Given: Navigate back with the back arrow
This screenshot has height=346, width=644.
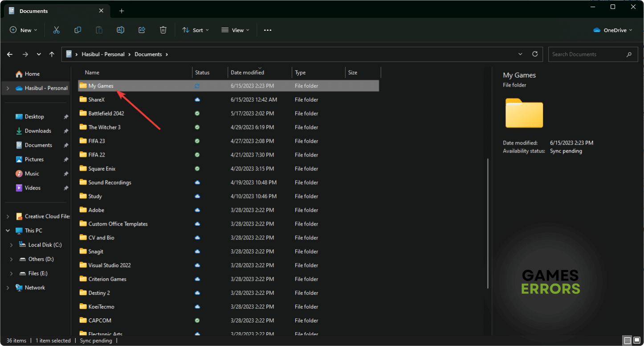Looking at the screenshot, I should (x=10, y=54).
